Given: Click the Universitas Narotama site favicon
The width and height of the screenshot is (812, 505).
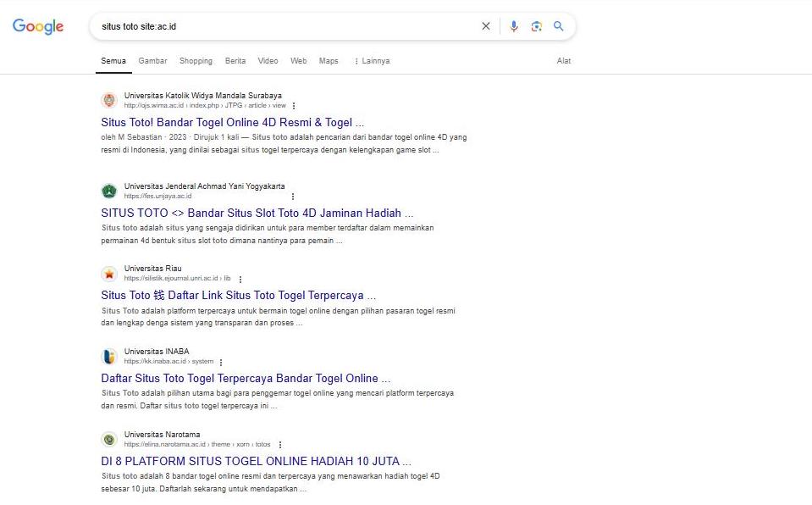Looking at the screenshot, I should tap(109, 441).
